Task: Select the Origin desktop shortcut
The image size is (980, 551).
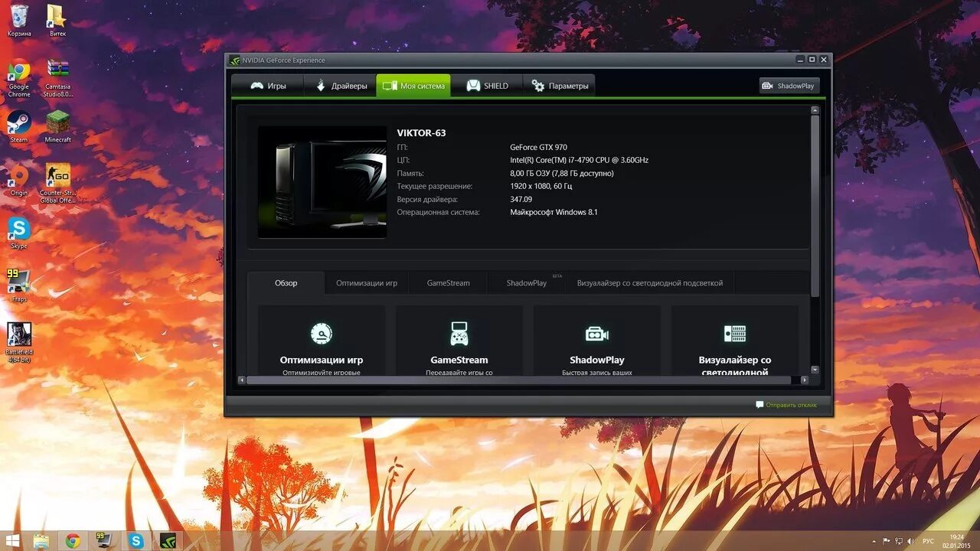Action: [19, 180]
